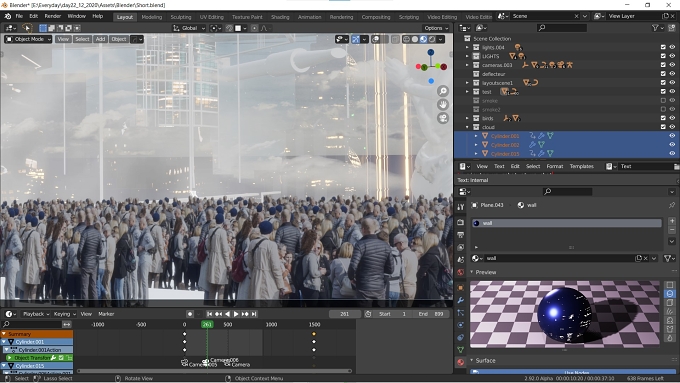Select hair preview shape icon
This screenshot has width=680, height=383.
click(670, 311)
